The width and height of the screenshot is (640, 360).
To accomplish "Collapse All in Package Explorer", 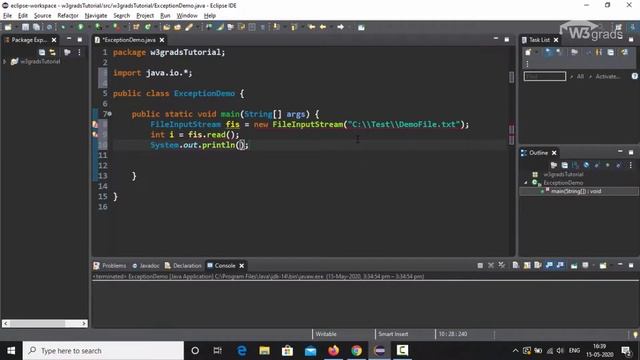I will pos(42,52).
